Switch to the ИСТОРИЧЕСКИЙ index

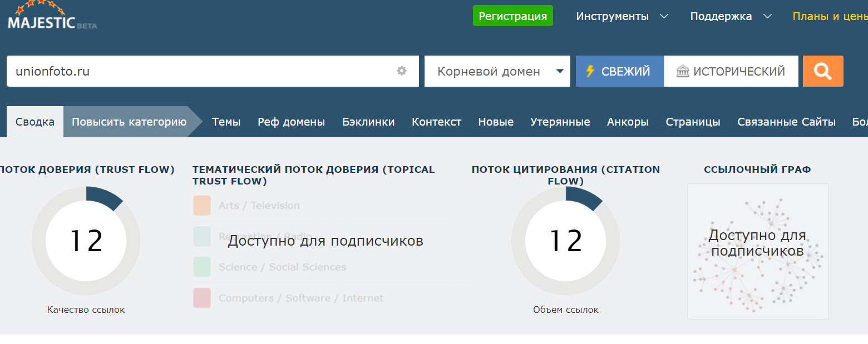[x=731, y=71]
